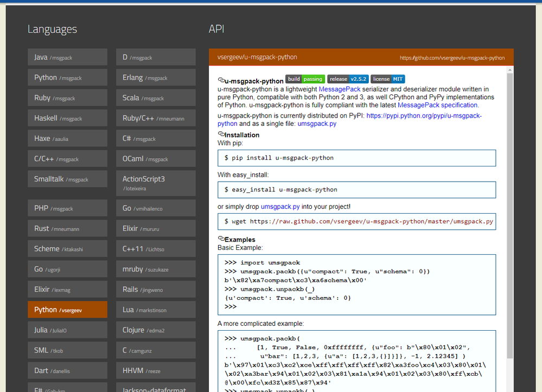The height and width of the screenshot is (392, 542).
Task: Click the easy_install u-msgpack-python code box
Action: pos(357,190)
